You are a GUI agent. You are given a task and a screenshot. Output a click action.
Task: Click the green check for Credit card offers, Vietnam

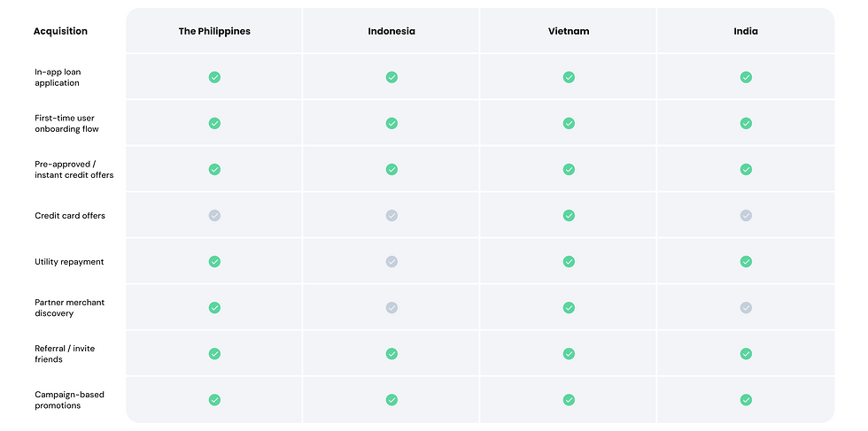point(569,215)
